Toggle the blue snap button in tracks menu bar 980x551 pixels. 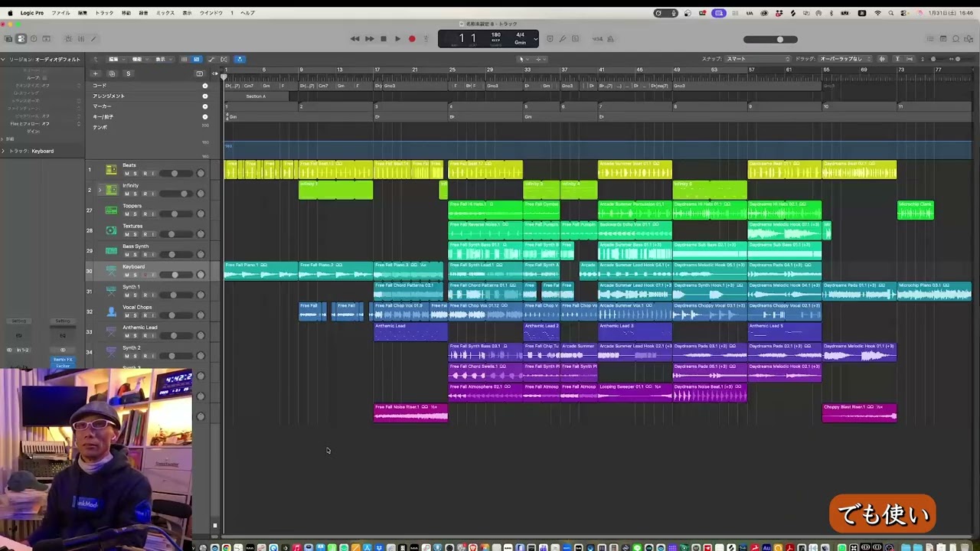coord(239,59)
